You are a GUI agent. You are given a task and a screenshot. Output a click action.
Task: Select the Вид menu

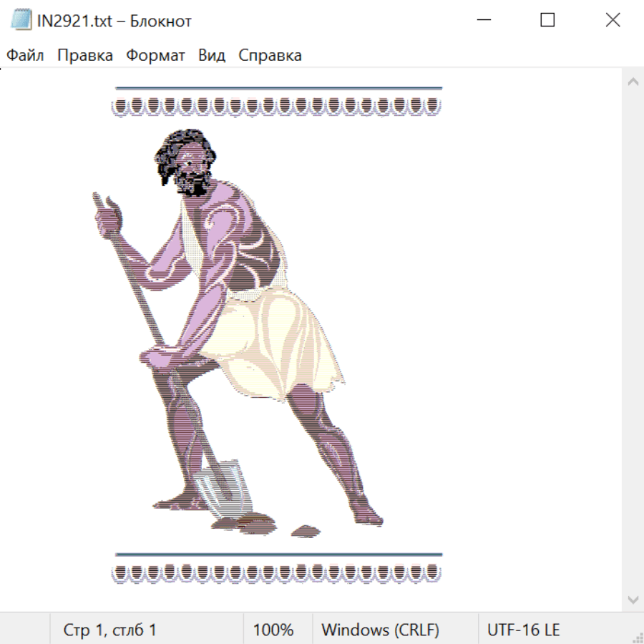tap(211, 55)
